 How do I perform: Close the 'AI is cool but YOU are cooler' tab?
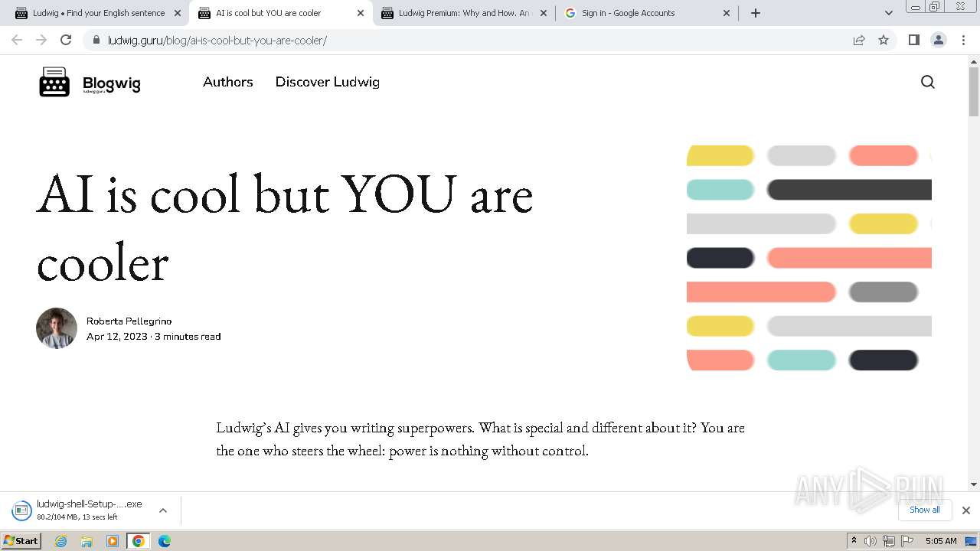(x=361, y=13)
